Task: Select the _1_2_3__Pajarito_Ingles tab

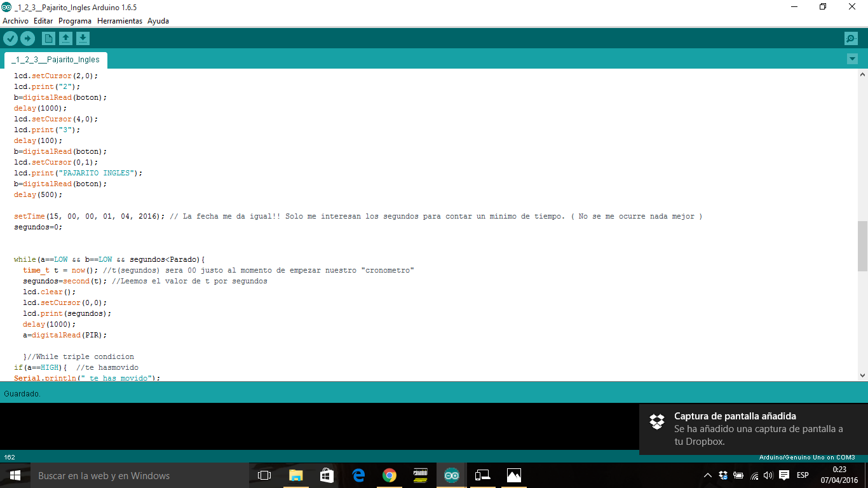Action: 55,60
